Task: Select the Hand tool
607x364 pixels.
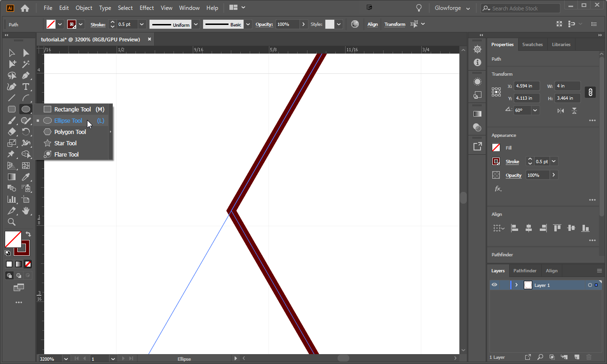Action: 26,211
